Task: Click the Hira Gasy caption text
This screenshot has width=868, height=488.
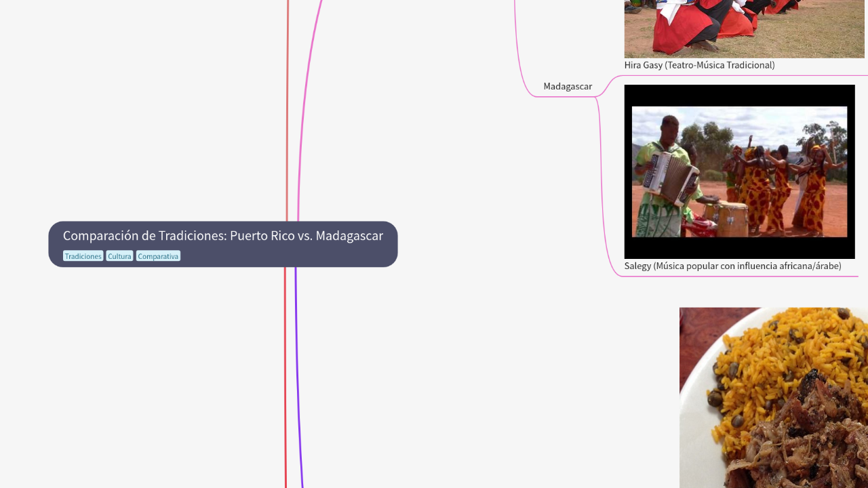Action: coord(699,65)
